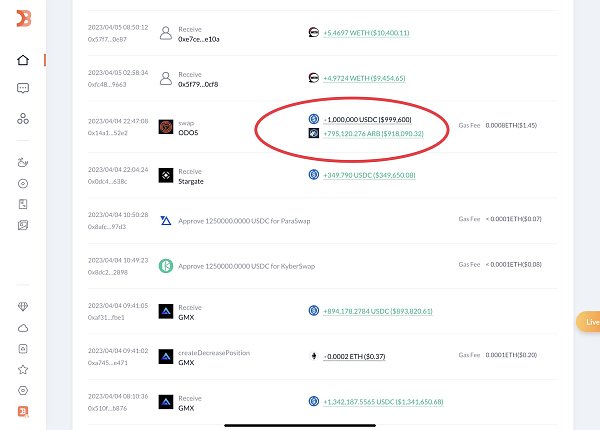The height and width of the screenshot is (430, 600).
Task: Open the +5.4697 WETH amount link
Action: coord(366,33)
